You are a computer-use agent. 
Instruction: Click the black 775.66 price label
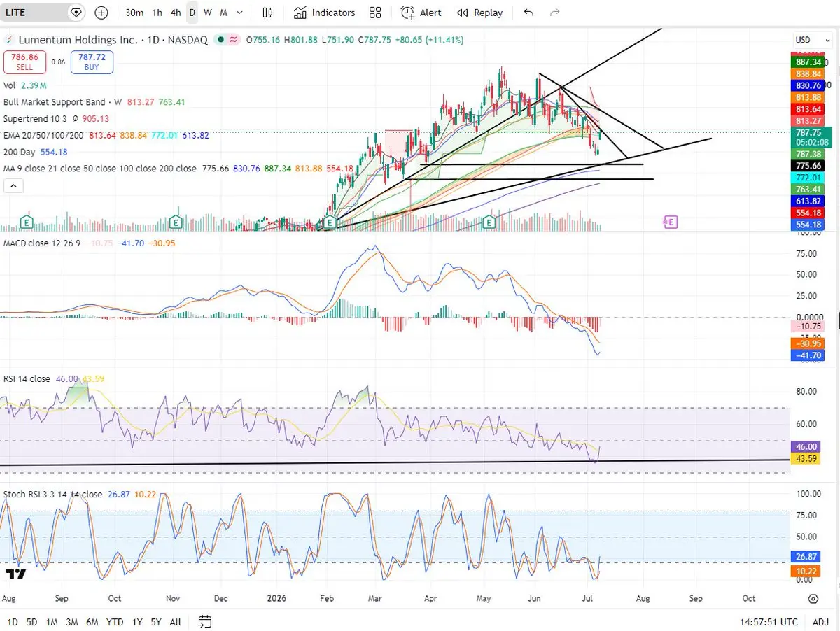[x=808, y=166]
